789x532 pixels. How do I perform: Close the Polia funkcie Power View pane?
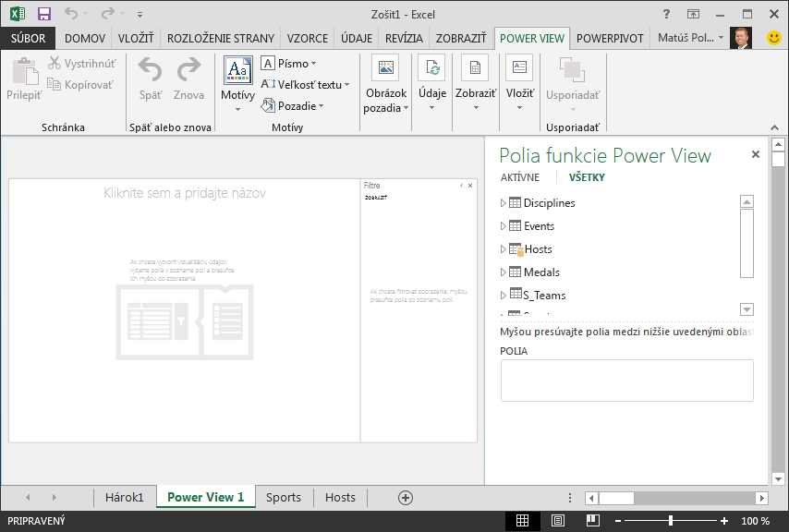click(x=756, y=154)
